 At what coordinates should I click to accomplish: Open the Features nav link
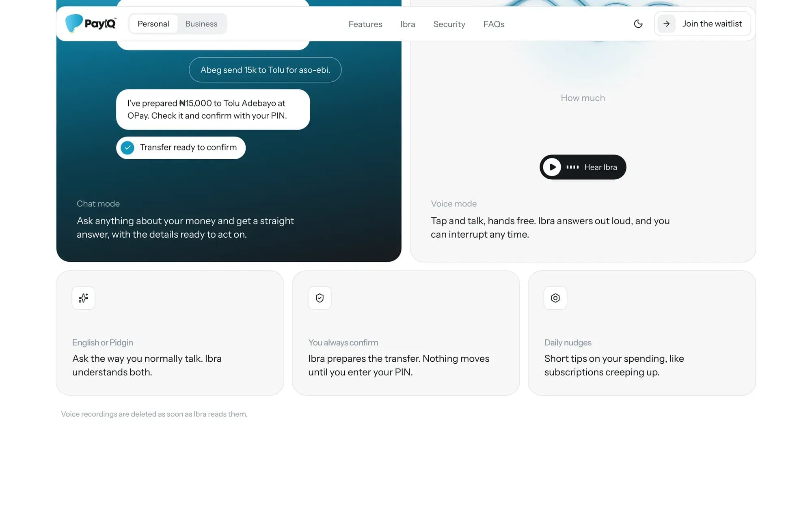tap(365, 24)
